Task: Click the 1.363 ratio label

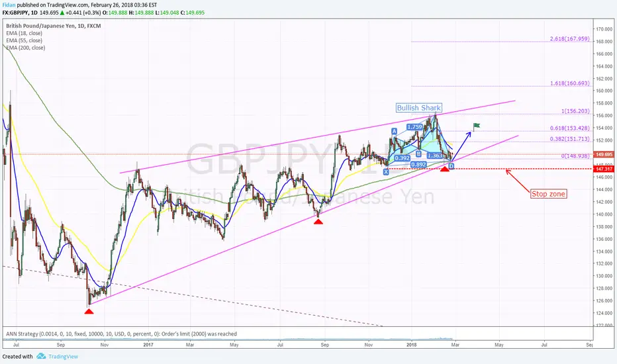Action: coord(435,156)
